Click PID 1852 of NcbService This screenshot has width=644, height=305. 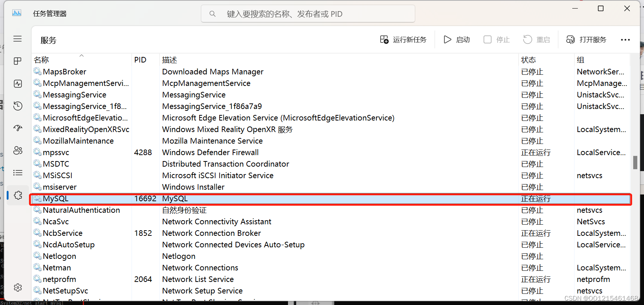click(143, 233)
